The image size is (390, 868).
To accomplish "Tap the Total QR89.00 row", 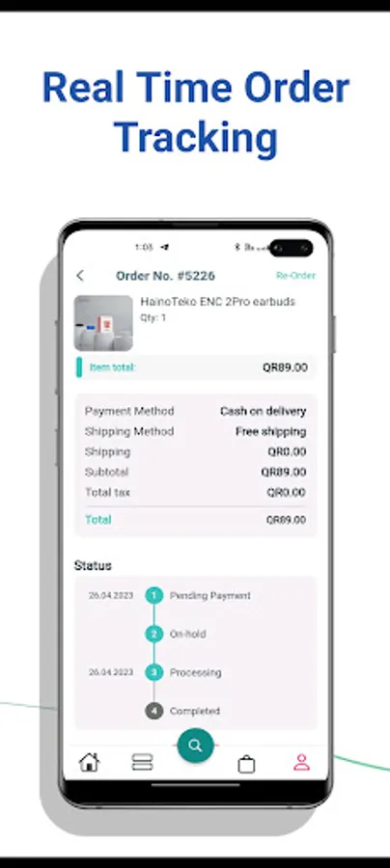I will point(196,520).
